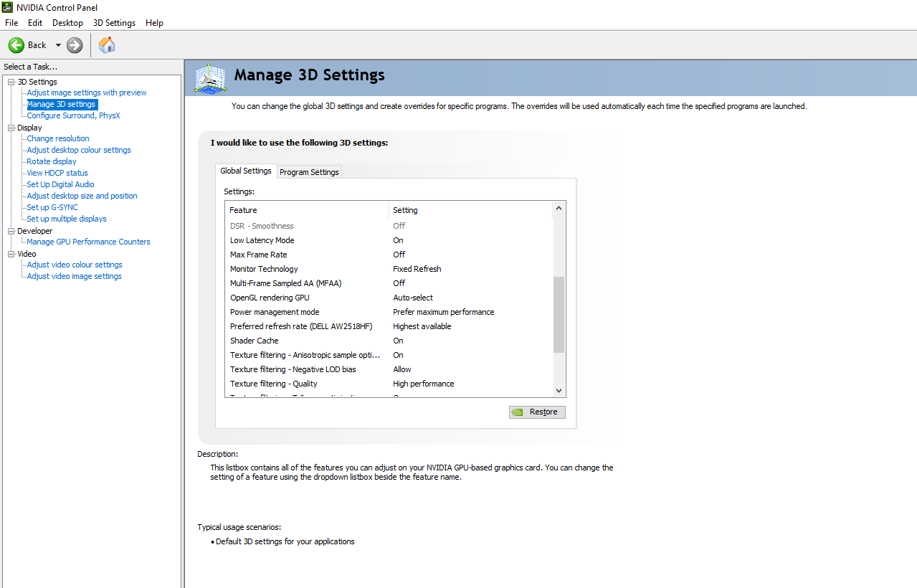
Task: Open Set up G-SYNC page
Action: point(52,207)
